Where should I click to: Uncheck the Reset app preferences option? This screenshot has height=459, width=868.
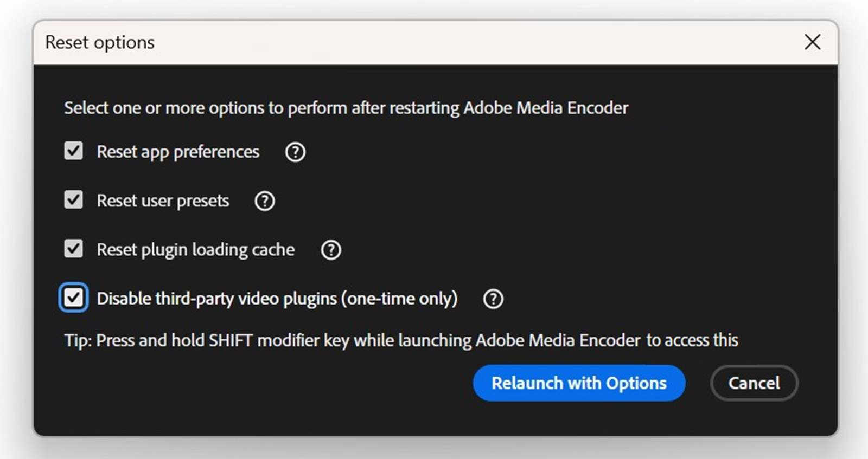73,151
